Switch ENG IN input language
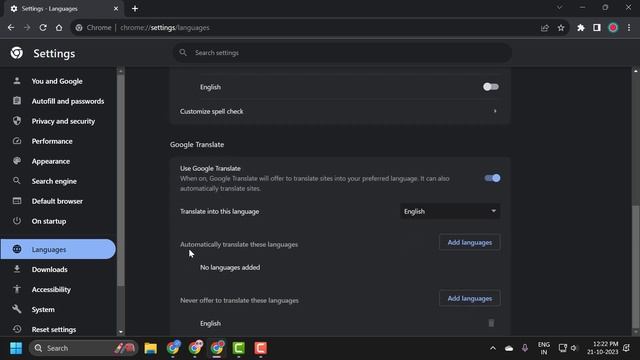The height and width of the screenshot is (360, 640). tap(544, 348)
